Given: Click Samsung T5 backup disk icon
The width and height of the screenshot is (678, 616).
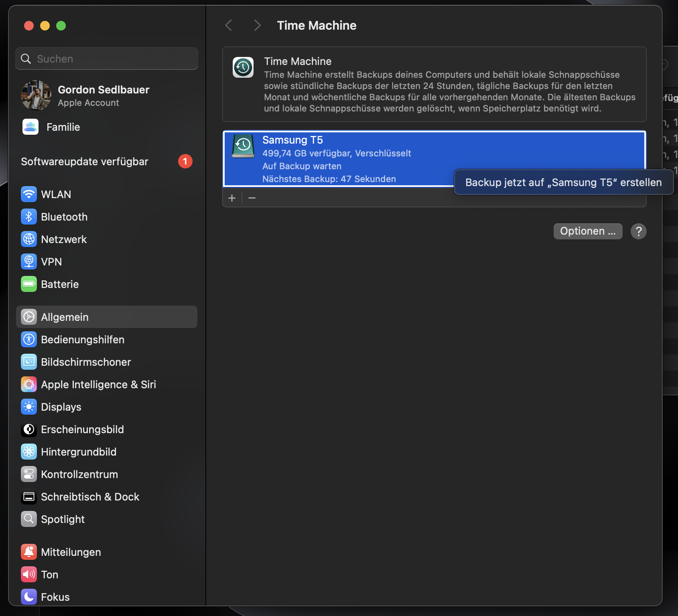Looking at the screenshot, I should click(x=243, y=146).
